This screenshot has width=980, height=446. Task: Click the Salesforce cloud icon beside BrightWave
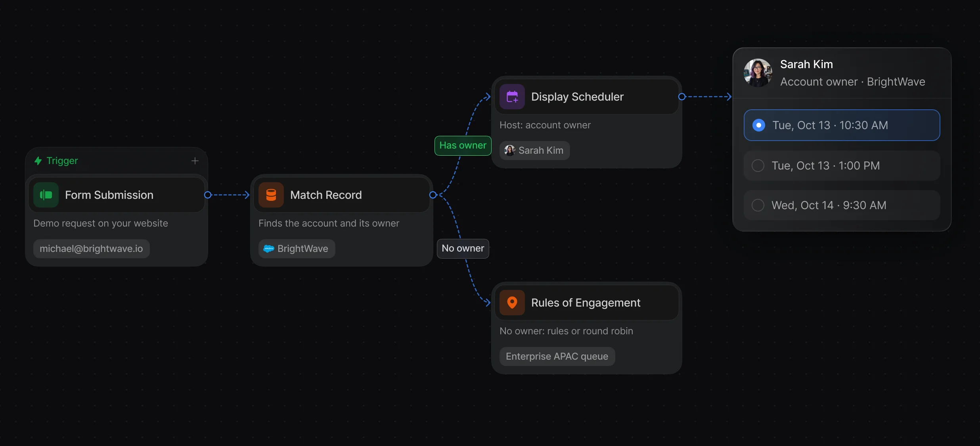(x=269, y=249)
